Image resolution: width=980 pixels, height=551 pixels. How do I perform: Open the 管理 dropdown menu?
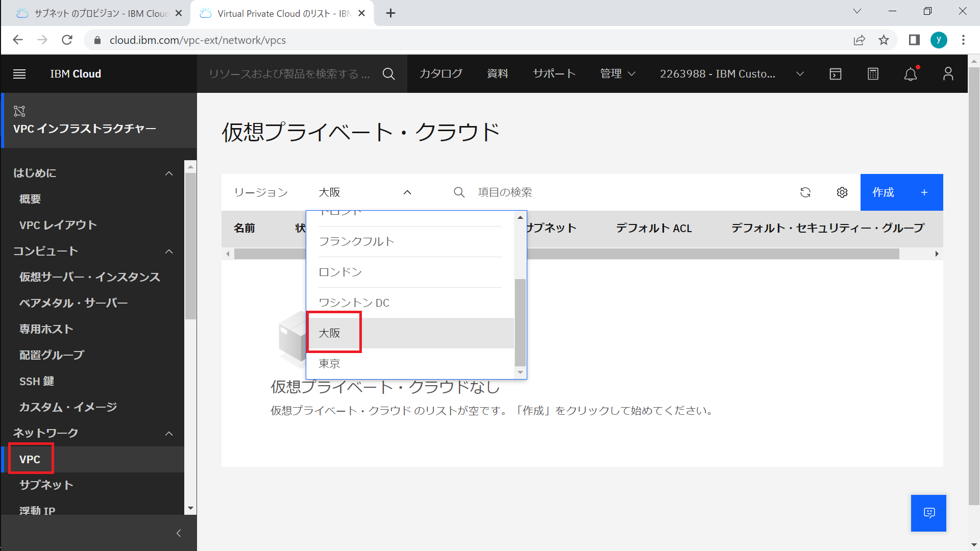(618, 74)
